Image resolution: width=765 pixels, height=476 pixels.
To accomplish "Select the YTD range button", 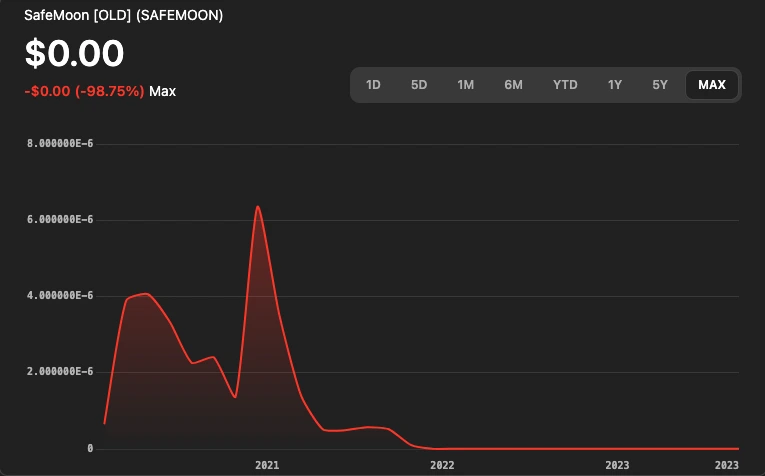I will point(565,85).
